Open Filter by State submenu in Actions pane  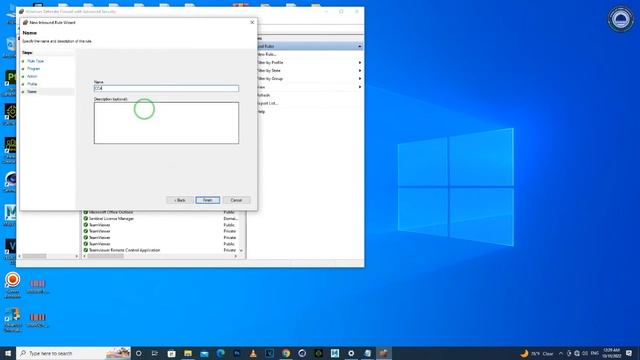click(x=309, y=71)
